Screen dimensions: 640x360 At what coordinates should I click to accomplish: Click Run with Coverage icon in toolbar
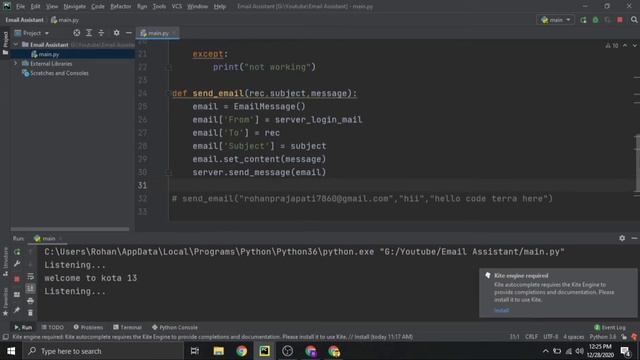pos(608,20)
